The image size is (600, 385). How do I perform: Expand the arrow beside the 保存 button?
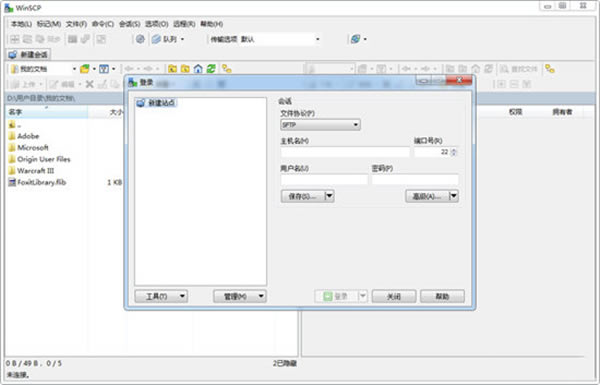[x=329, y=196]
